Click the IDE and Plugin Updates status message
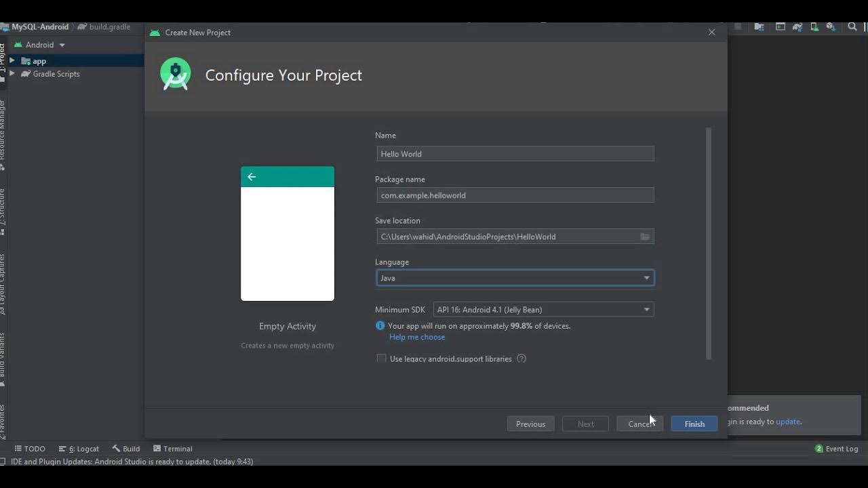The height and width of the screenshot is (488, 868). coord(132,462)
